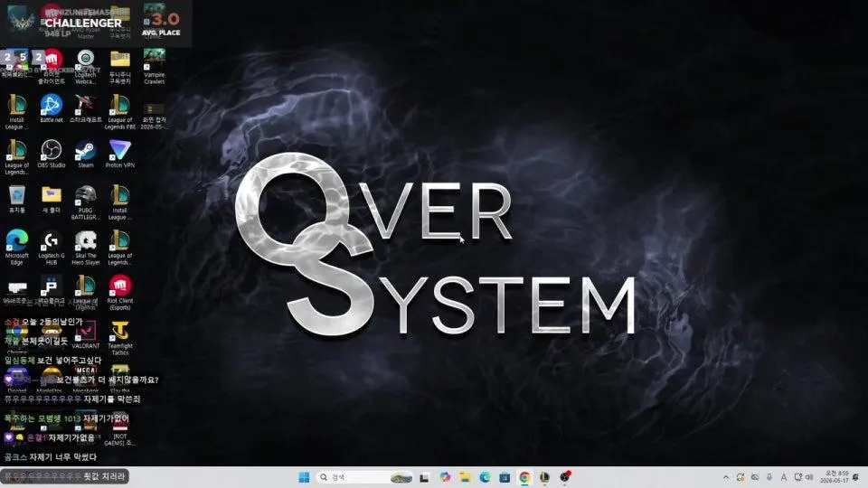Open League of Legends shortcut beside OBS Studio
Screen dimensions: 868x488
[x=16, y=157]
